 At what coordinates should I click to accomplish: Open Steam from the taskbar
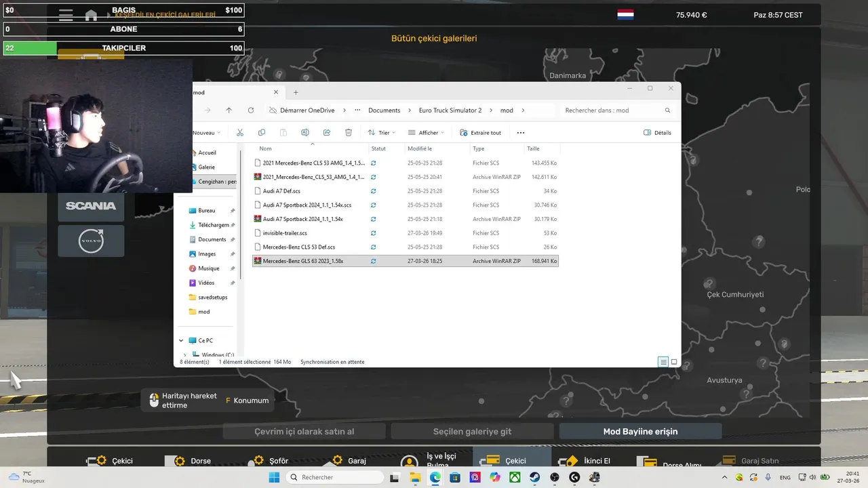click(535, 477)
